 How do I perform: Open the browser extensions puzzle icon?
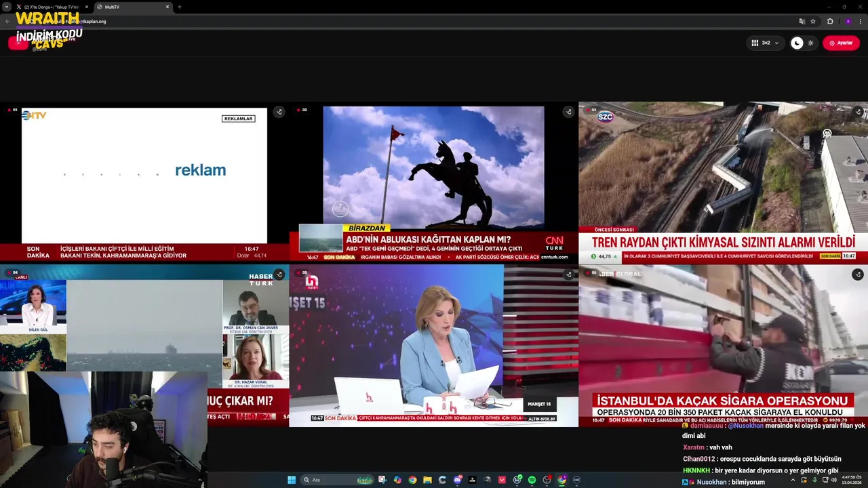coord(830,21)
